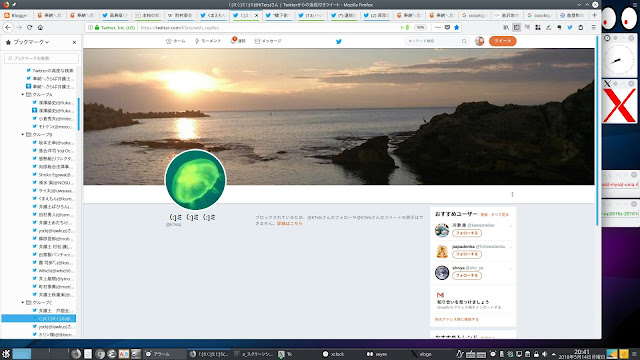Go to browser home page icon
The width and height of the screenshot is (640, 360).
tap(40, 27)
